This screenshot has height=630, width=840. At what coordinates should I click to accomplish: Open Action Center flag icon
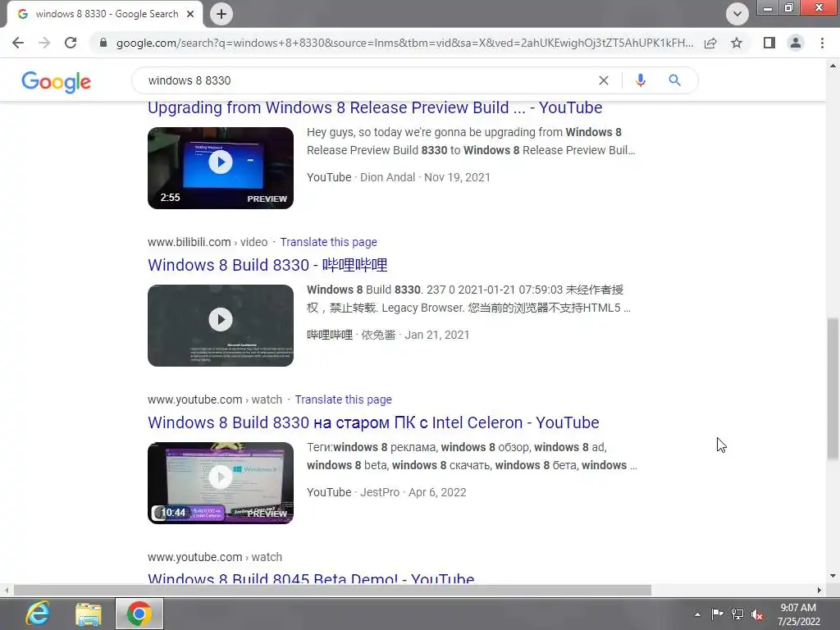coord(717,614)
